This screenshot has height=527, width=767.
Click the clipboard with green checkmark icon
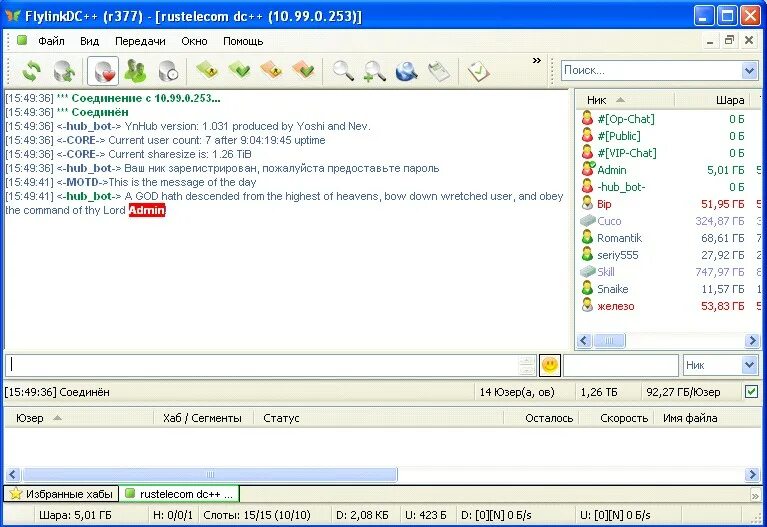(478, 71)
